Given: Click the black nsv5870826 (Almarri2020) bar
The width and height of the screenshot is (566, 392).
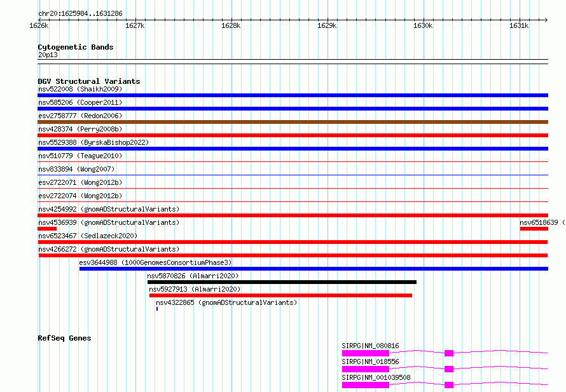Looking at the screenshot, I should click(x=282, y=282).
